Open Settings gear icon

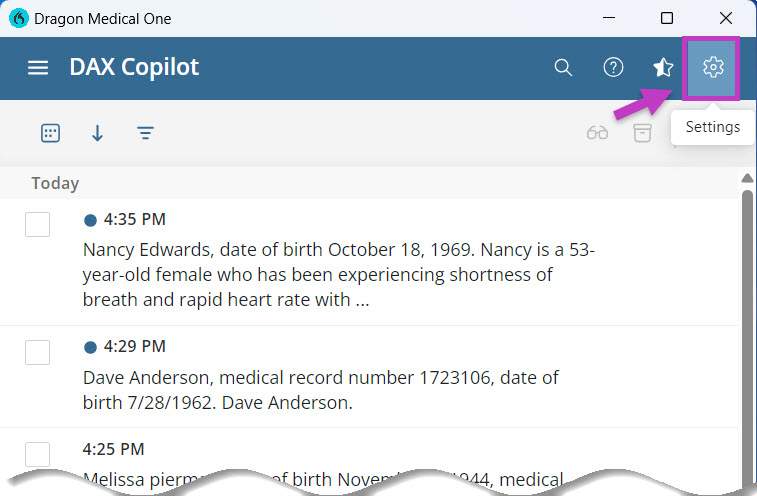click(x=712, y=68)
